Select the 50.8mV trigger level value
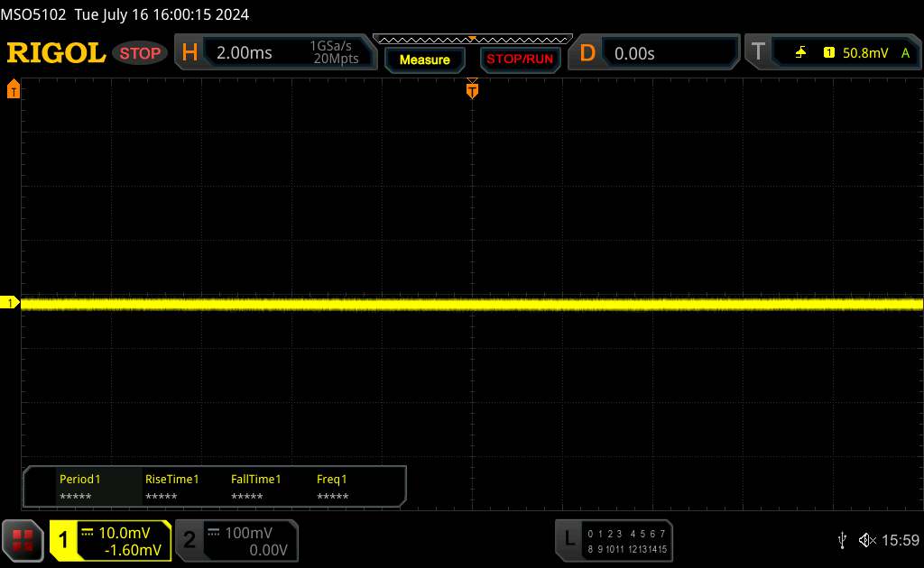The image size is (924, 568). point(865,53)
